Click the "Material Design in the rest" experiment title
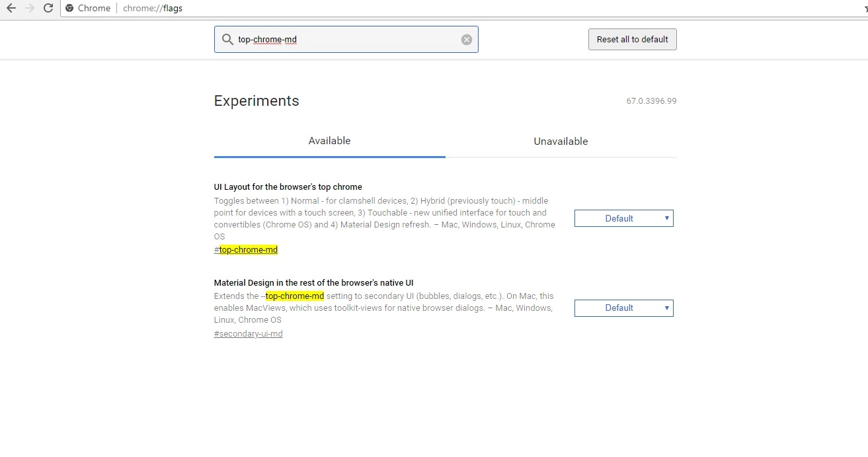 [313, 283]
